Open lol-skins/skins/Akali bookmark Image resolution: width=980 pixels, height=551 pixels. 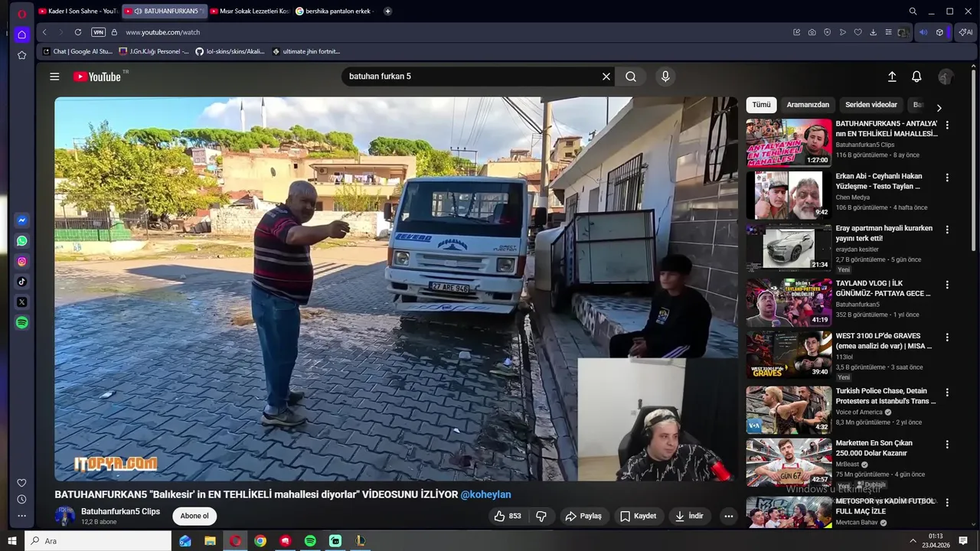(230, 51)
